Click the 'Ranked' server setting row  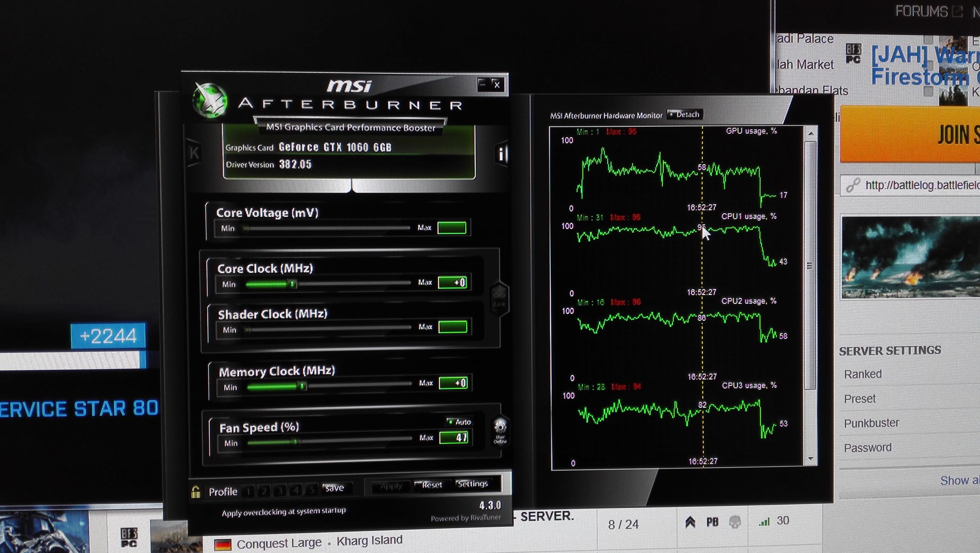click(x=910, y=374)
